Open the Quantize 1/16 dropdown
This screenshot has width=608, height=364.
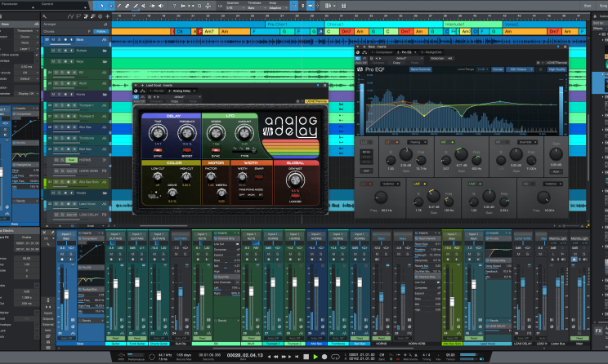pyautogui.click(x=235, y=7)
